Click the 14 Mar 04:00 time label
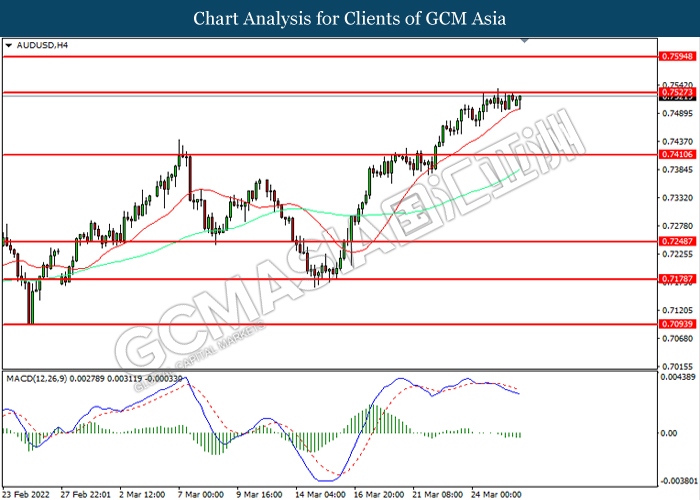The width and height of the screenshot is (700, 500). [x=321, y=494]
